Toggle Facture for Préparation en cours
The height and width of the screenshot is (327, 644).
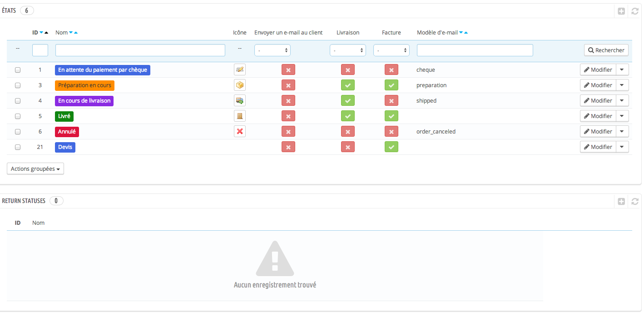(391, 85)
